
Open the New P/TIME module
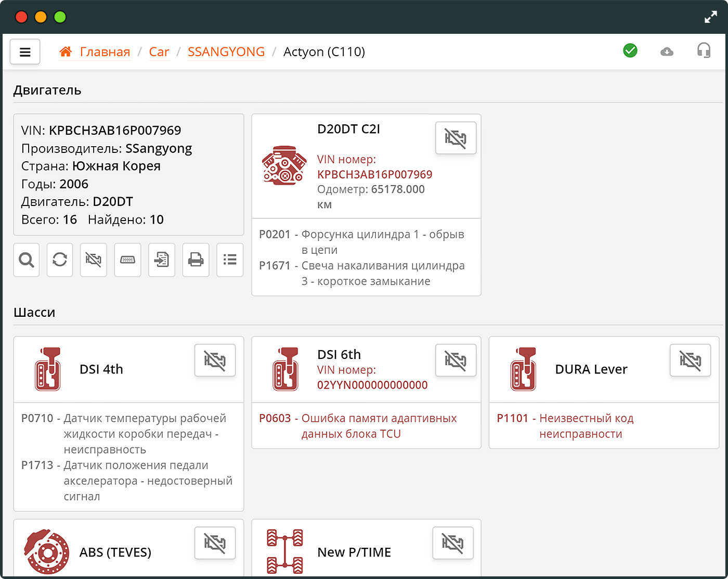[354, 552]
